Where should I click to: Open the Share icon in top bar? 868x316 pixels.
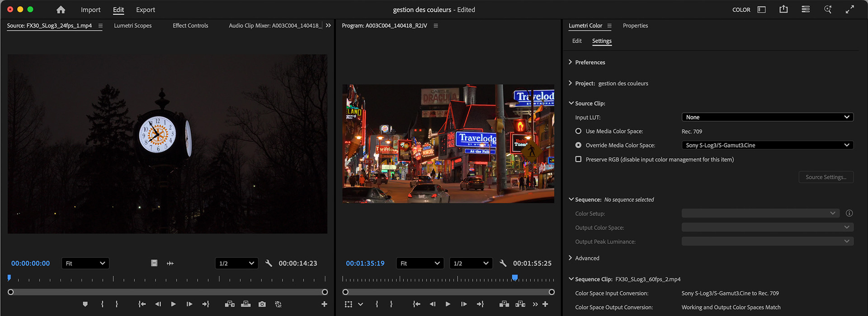coord(783,9)
